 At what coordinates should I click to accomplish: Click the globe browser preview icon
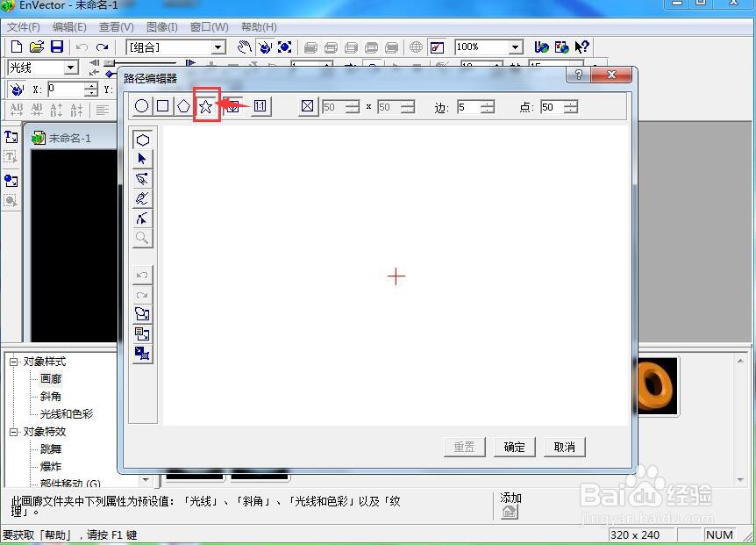[416, 47]
